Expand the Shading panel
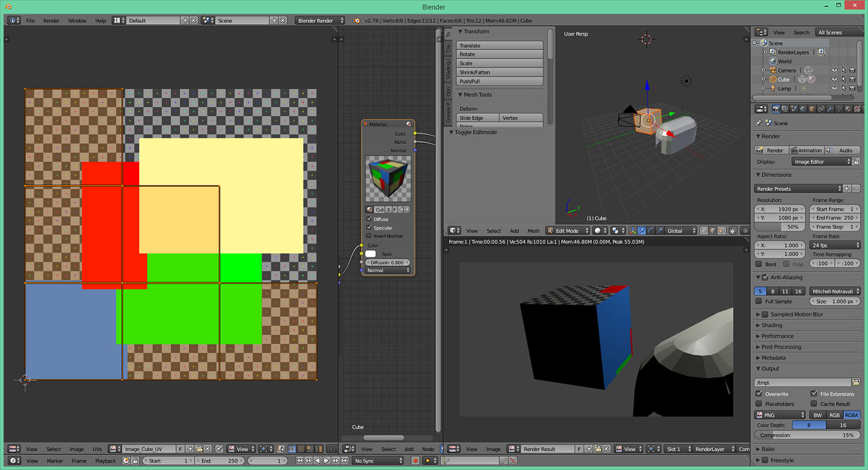The width and height of the screenshot is (868, 470). (772, 325)
